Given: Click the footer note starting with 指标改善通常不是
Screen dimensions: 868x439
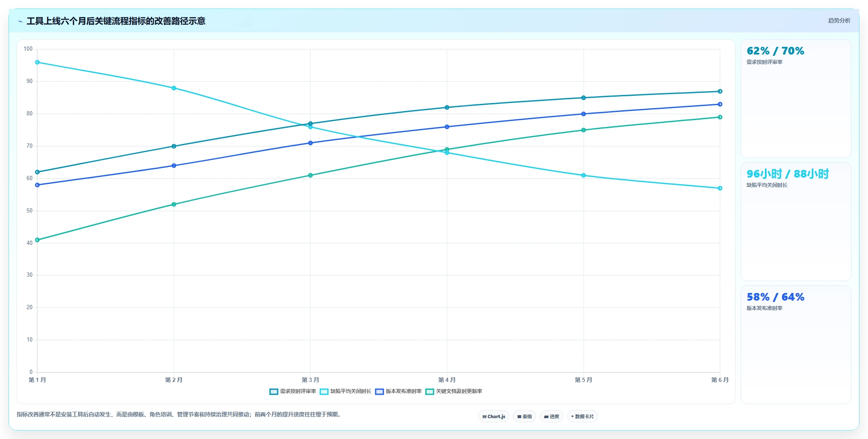Looking at the screenshot, I should pyautogui.click(x=179, y=414).
